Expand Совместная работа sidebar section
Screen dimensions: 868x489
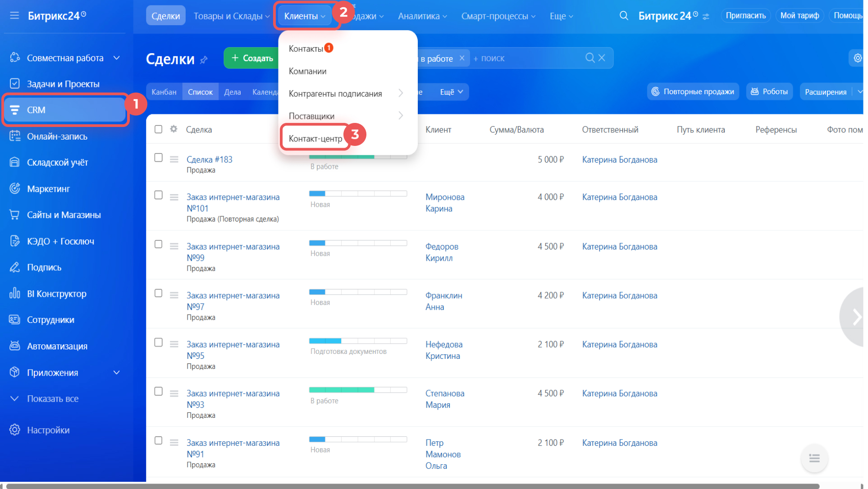click(117, 58)
